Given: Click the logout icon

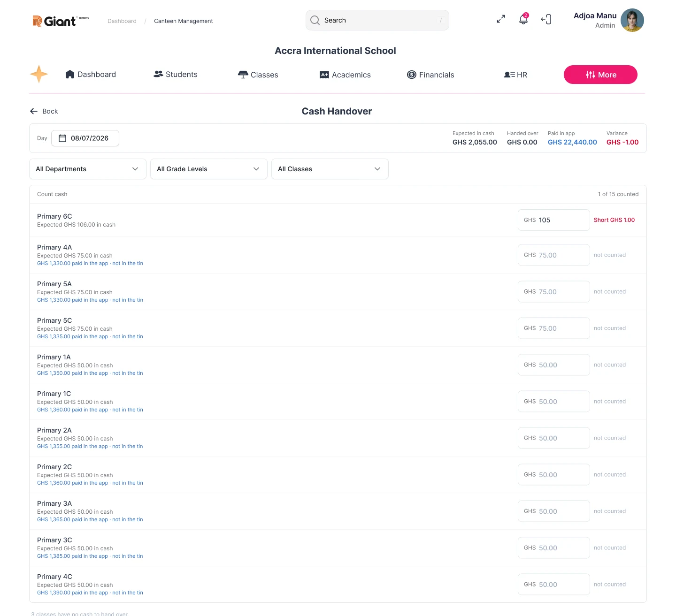Looking at the screenshot, I should [x=546, y=19].
